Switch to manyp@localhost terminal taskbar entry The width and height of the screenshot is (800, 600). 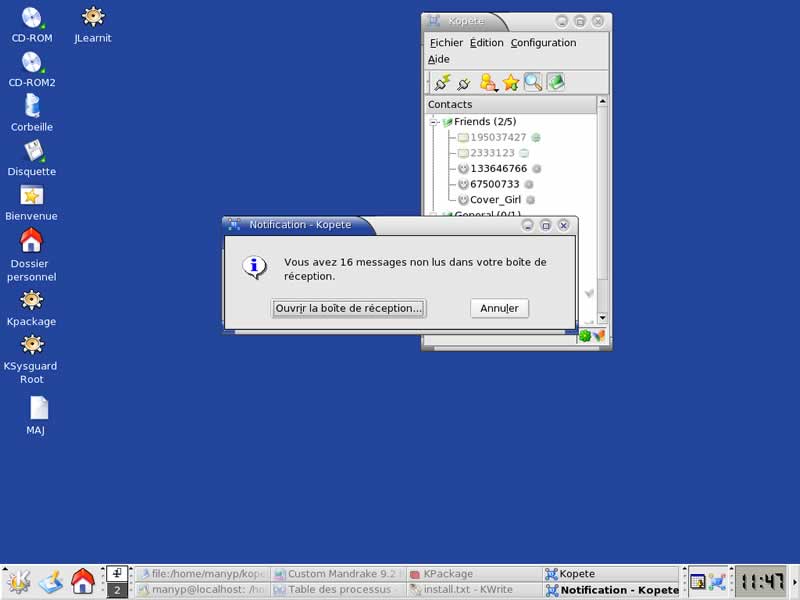[x=202, y=590]
